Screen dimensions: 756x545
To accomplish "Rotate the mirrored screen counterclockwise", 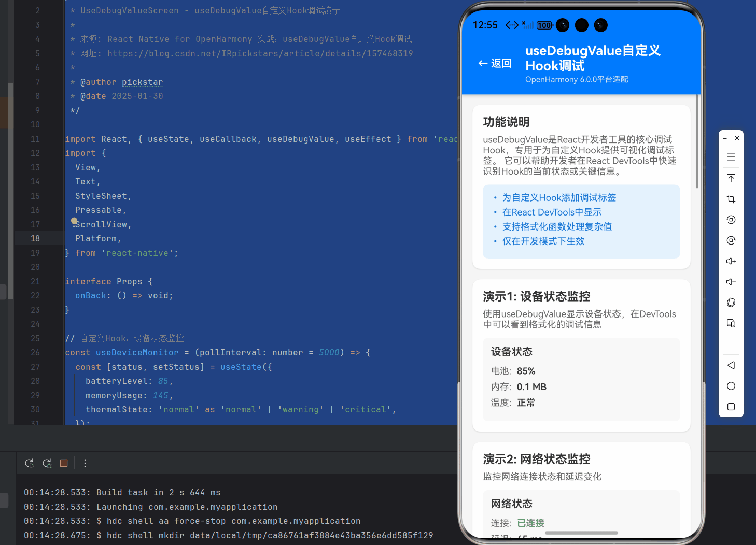I will tap(731, 219).
